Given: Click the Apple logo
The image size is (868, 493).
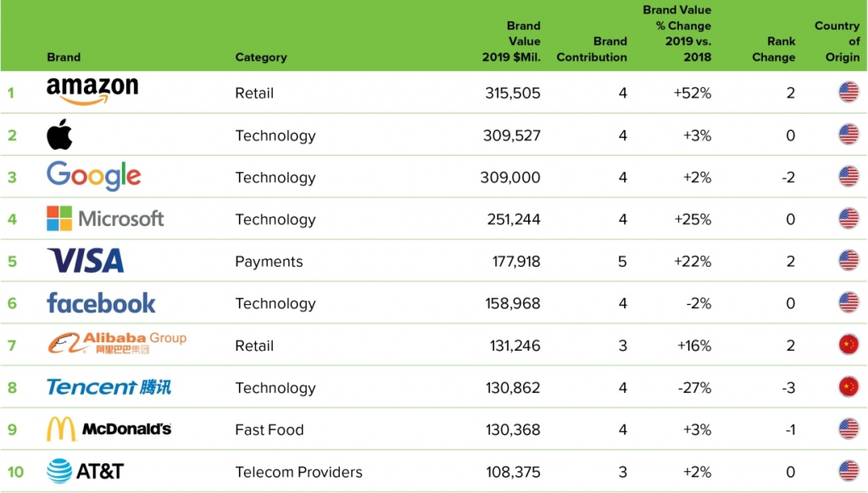Looking at the screenshot, I should (59, 135).
